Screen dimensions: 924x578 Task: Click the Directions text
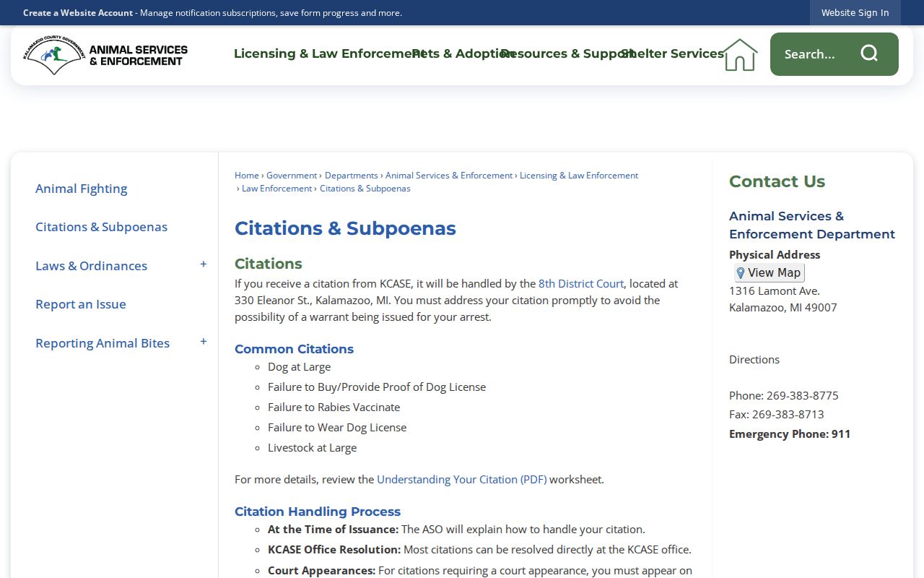pos(754,359)
